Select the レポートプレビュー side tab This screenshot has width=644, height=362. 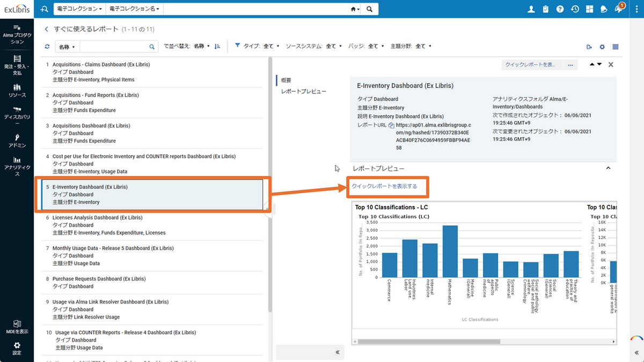click(x=304, y=92)
